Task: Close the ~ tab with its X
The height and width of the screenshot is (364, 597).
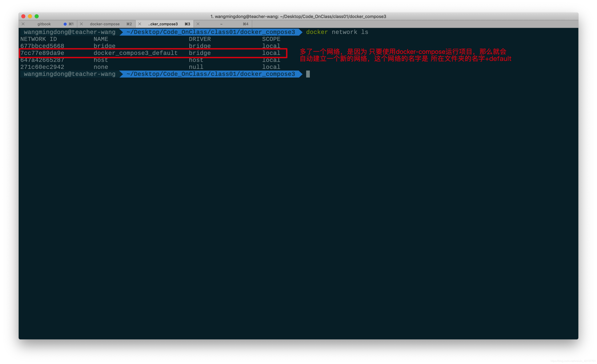Action: click(198, 24)
